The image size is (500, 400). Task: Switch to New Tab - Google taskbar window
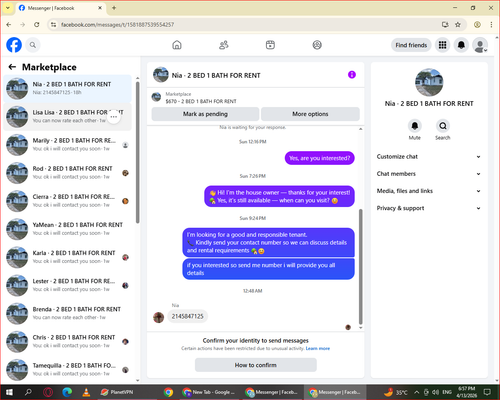(x=209, y=392)
